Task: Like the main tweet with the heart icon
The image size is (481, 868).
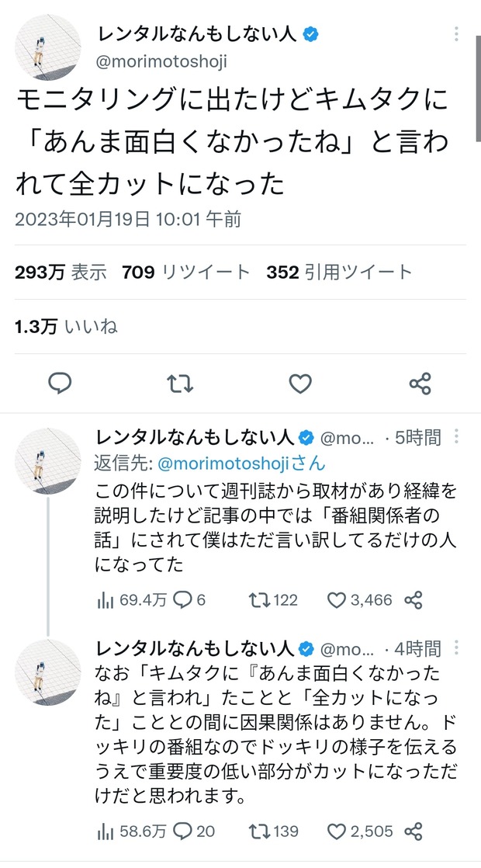Action: (x=300, y=384)
